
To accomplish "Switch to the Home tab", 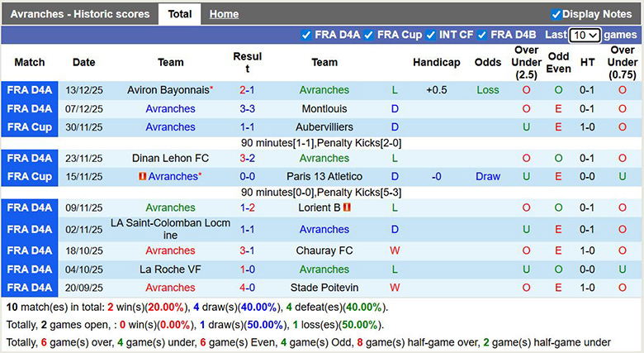I will [x=224, y=14].
